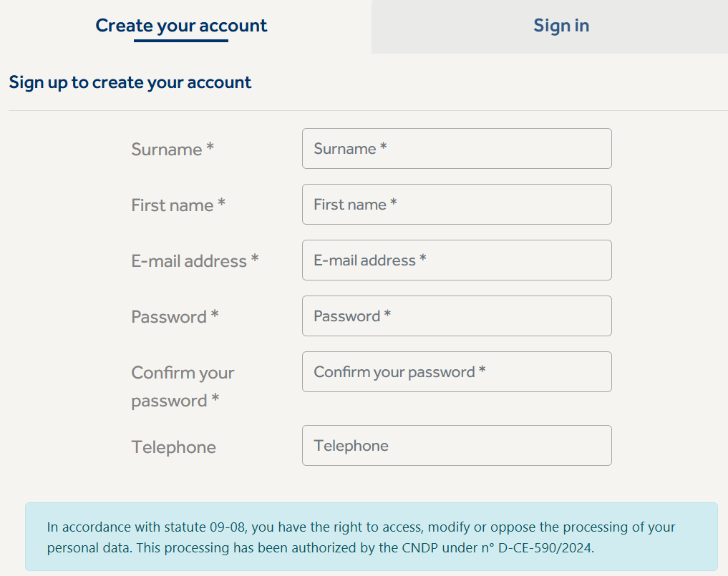Screen dimensions: 728x576
Task: Click the Telephone label text
Action: [173, 447]
